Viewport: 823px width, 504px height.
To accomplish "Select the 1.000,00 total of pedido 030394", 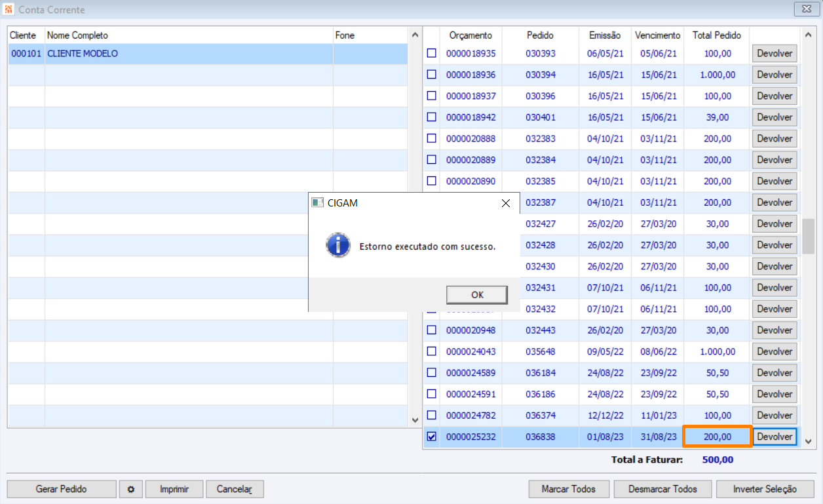I will pyautogui.click(x=717, y=75).
